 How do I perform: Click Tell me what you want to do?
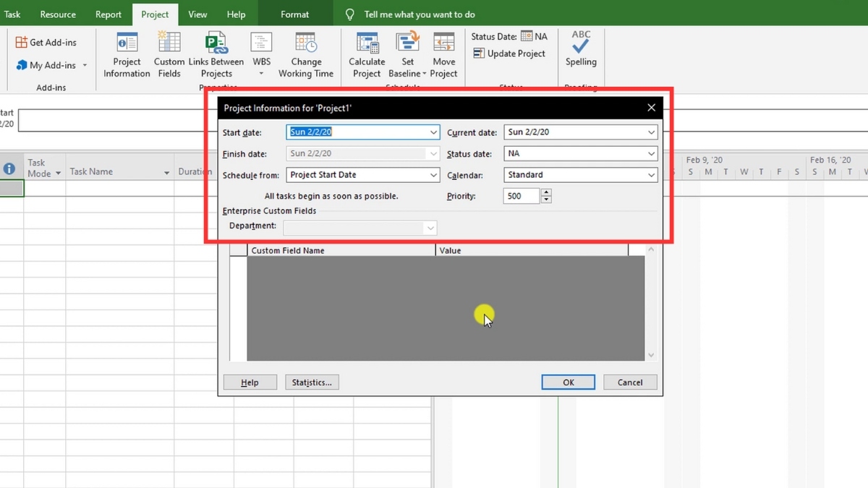click(420, 14)
